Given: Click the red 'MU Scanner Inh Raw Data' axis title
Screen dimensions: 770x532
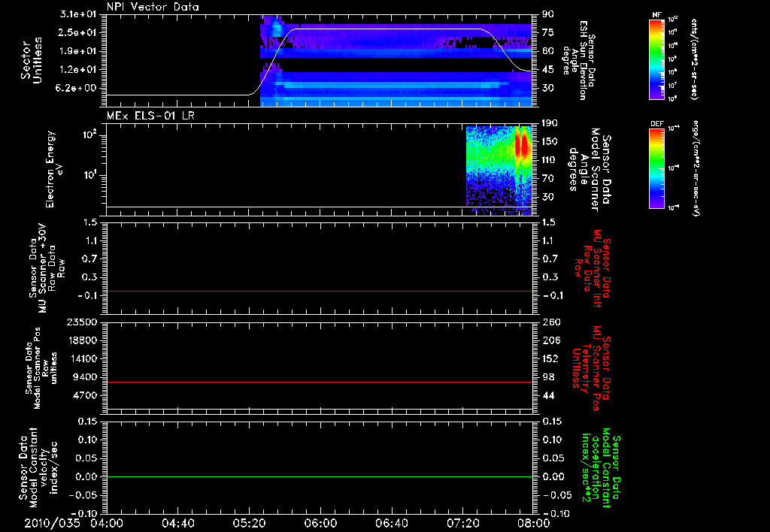Looking at the screenshot, I should 592,268.
